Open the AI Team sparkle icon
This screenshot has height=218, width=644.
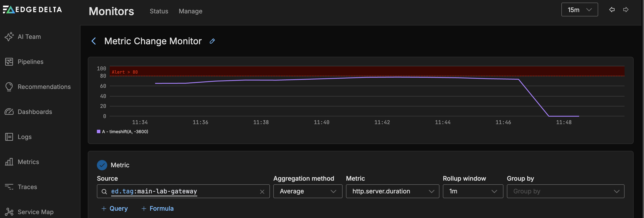[x=9, y=37]
